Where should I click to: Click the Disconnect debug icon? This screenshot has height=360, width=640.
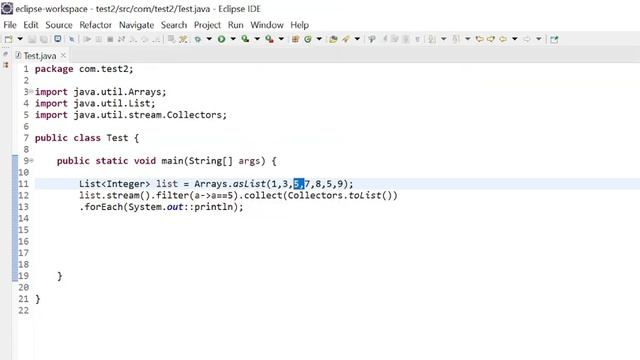pyautogui.click(x=121, y=39)
